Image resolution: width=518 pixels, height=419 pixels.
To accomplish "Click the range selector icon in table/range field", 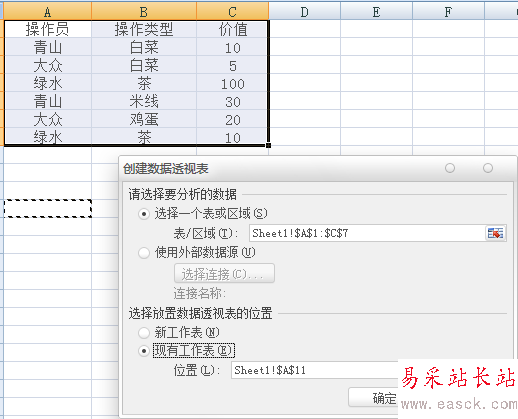I will [495, 233].
